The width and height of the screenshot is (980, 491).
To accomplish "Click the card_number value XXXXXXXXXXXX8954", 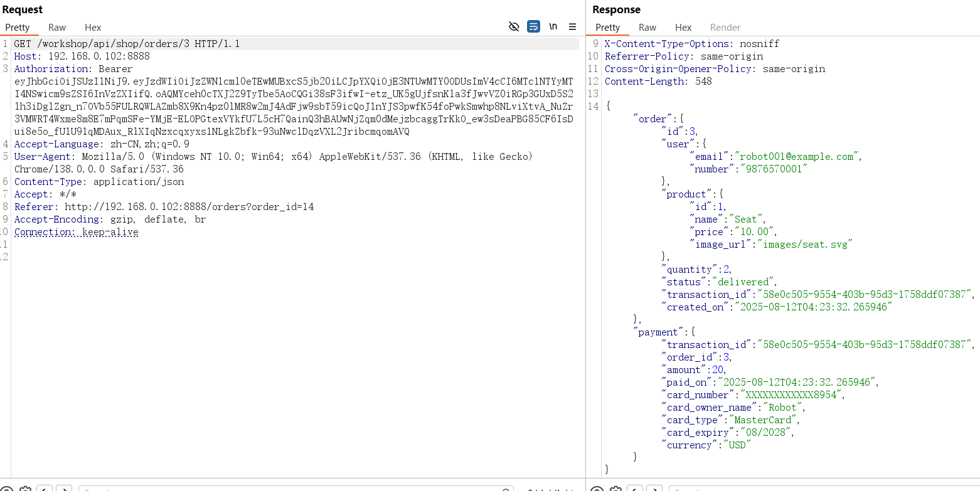I will click(791, 395).
